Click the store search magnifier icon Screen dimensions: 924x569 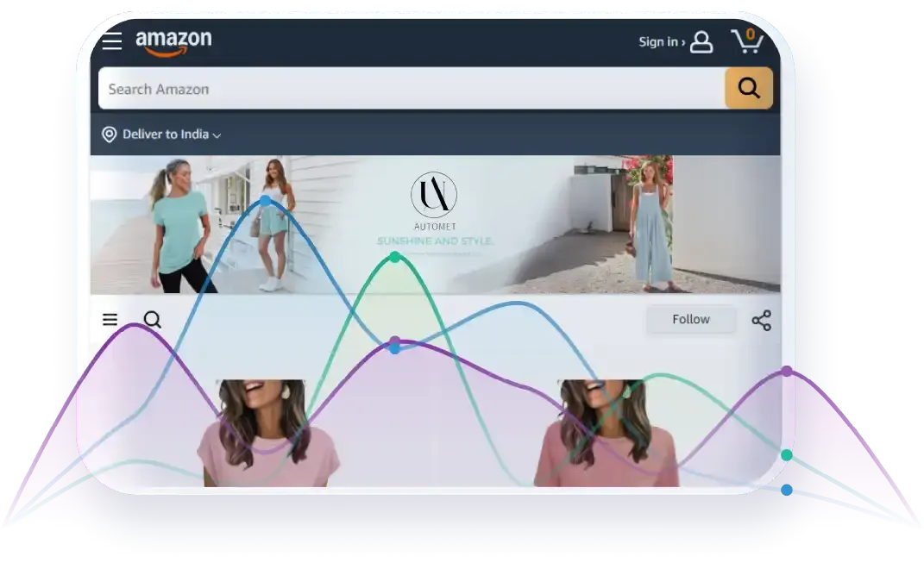point(153,320)
